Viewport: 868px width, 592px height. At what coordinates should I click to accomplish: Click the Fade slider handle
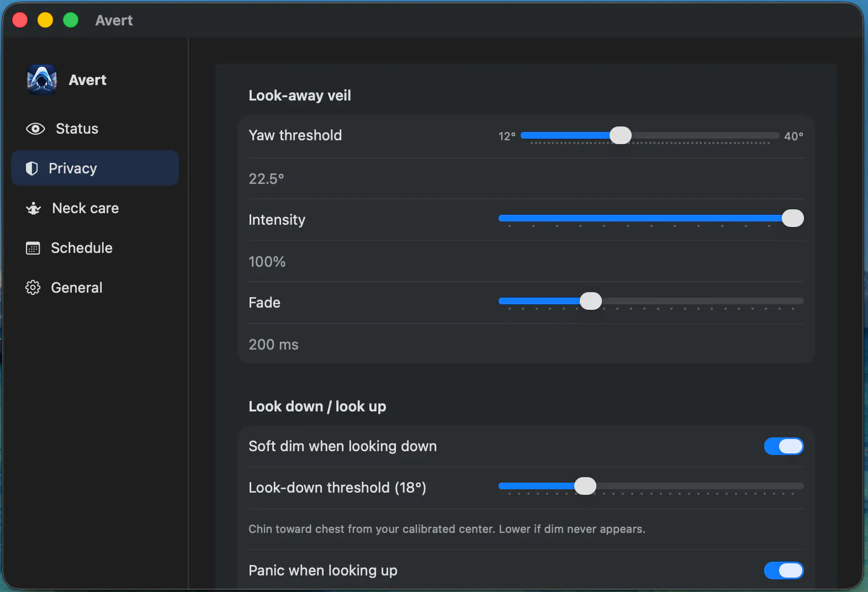point(591,301)
